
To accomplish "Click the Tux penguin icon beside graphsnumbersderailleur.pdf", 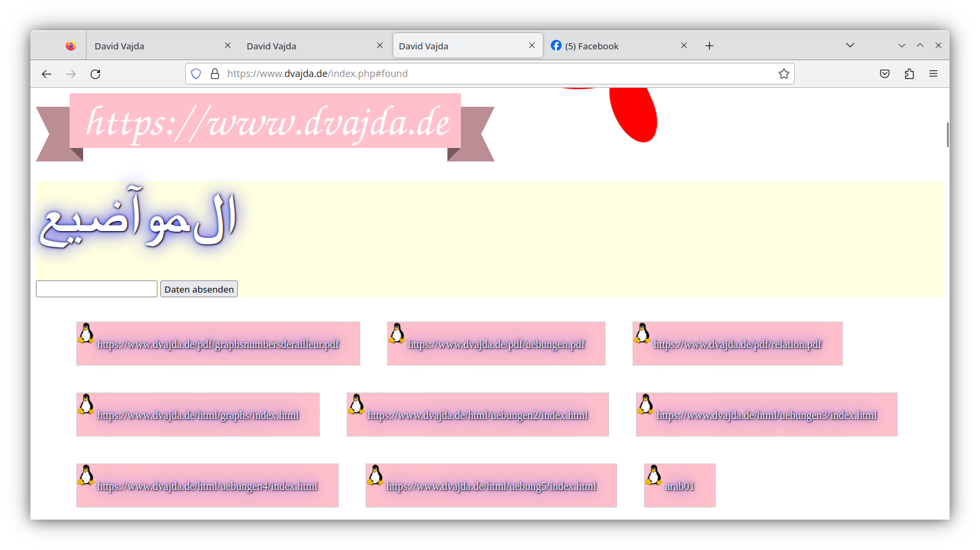I will point(86,333).
